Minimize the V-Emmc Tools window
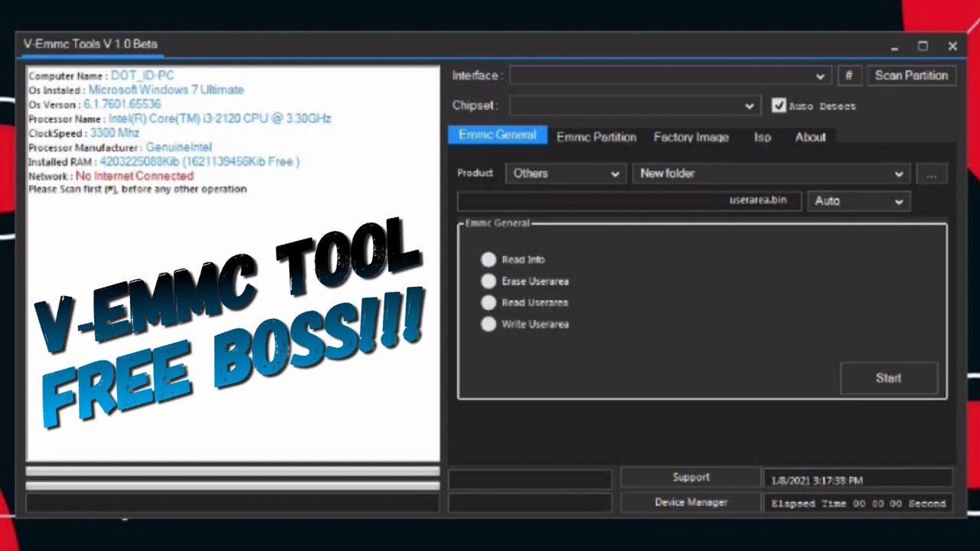This screenshot has width=980, height=551. [894, 46]
